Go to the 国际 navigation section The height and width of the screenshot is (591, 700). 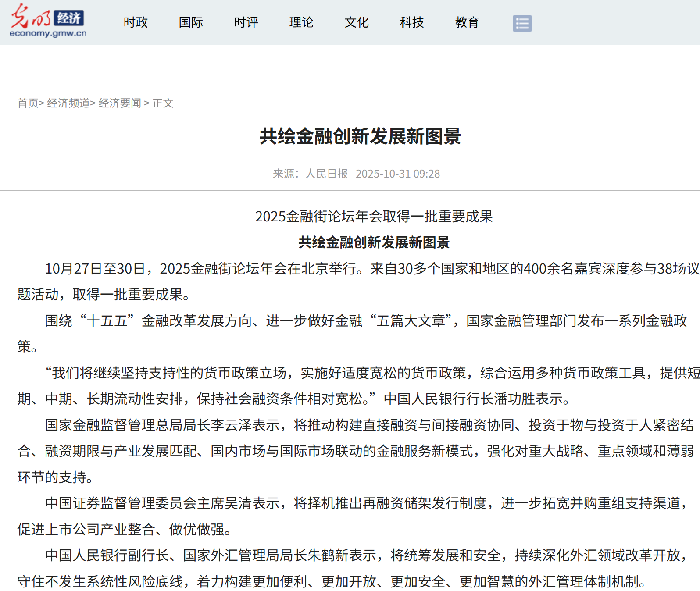pos(191,22)
